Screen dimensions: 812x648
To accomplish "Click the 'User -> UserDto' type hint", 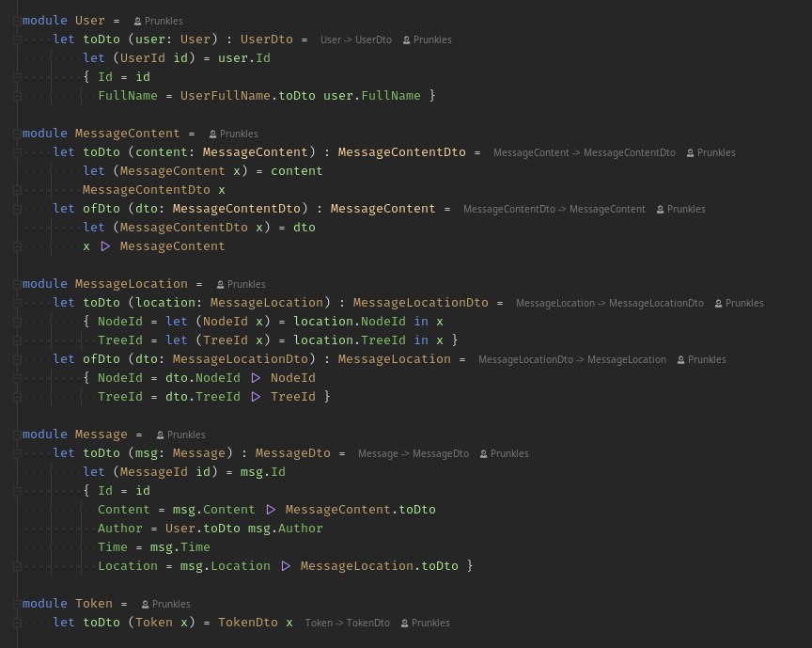I will click(356, 40).
